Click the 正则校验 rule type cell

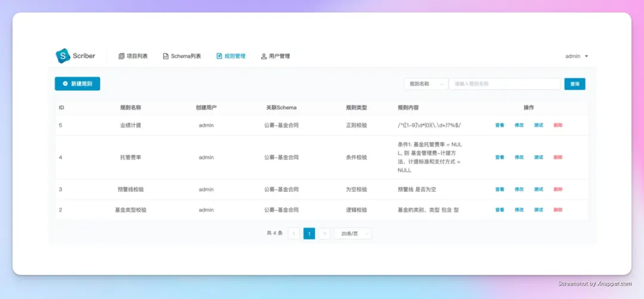357,126
